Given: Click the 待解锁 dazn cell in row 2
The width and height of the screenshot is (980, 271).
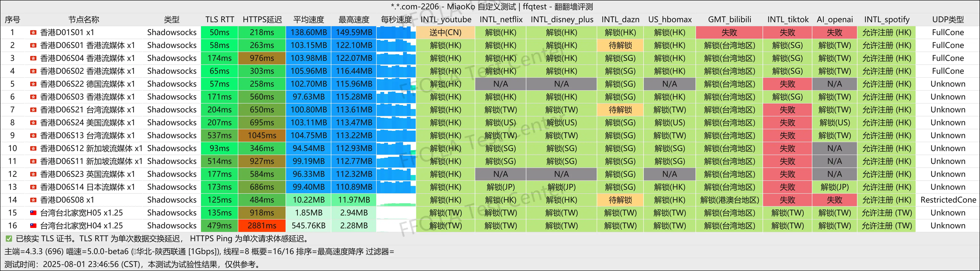Looking at the screenshot, I should (x=620, y=45).
